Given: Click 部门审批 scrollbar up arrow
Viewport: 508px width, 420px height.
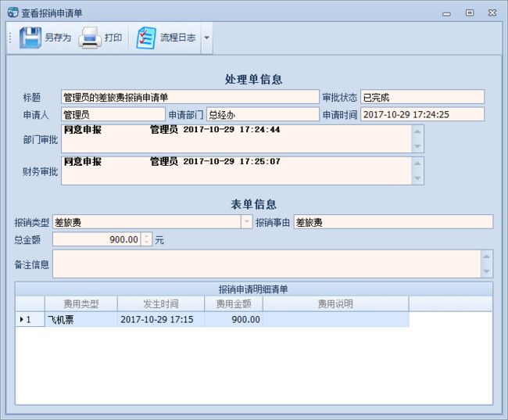Looking at the screenshot, I should point(417,131).
